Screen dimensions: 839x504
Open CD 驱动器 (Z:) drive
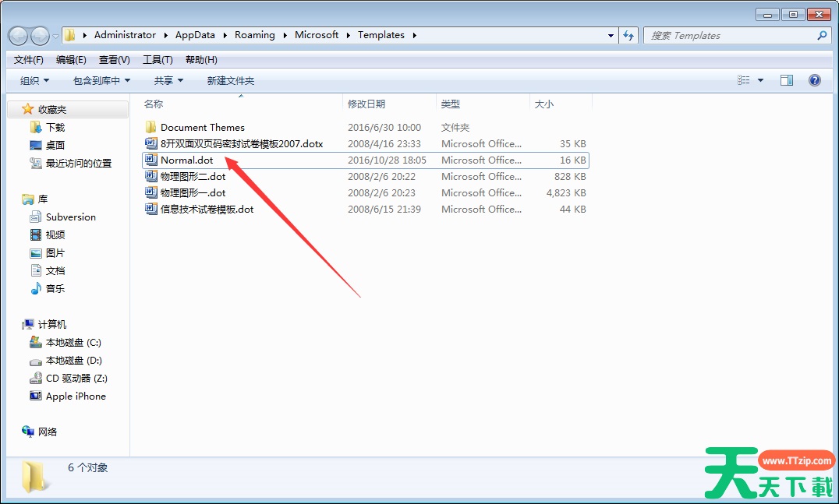76,379
